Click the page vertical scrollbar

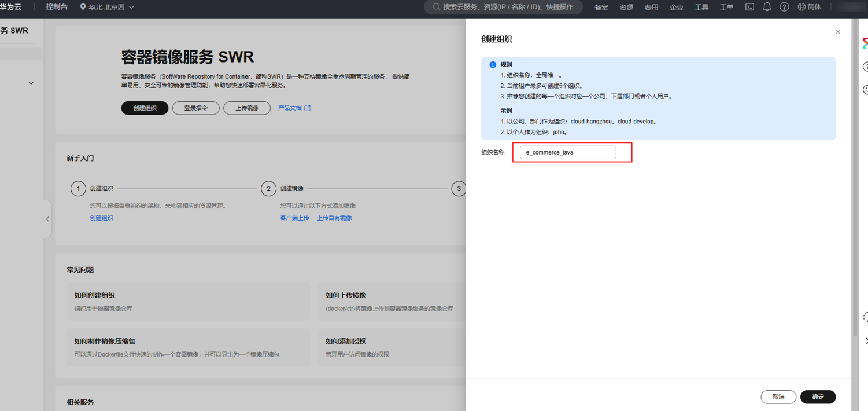855,177
